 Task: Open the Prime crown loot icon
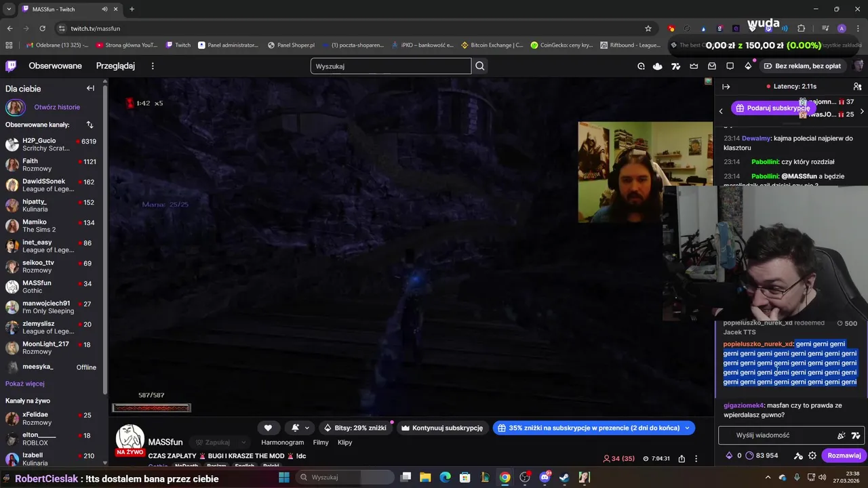pos(694,66)
